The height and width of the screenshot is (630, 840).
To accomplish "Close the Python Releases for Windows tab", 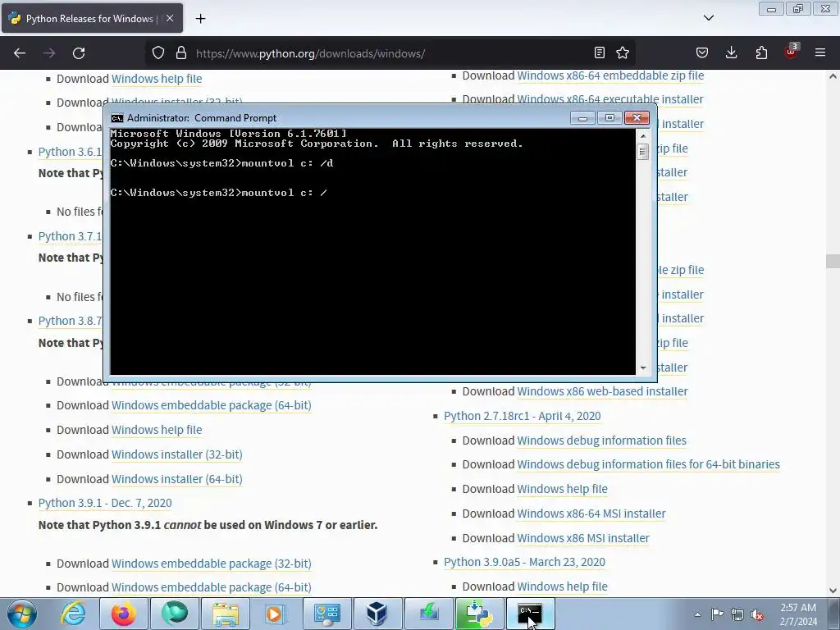I will (170, 18).
